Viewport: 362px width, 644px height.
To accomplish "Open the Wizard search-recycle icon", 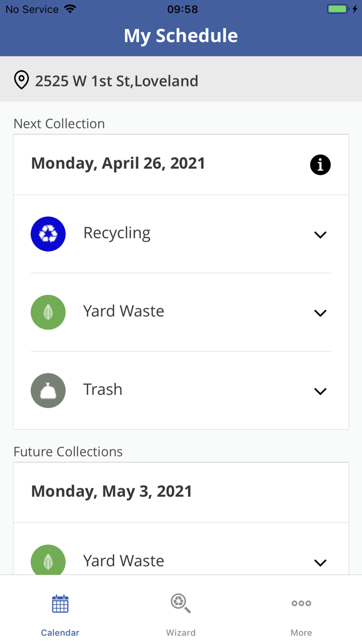I will click(180, 603).
